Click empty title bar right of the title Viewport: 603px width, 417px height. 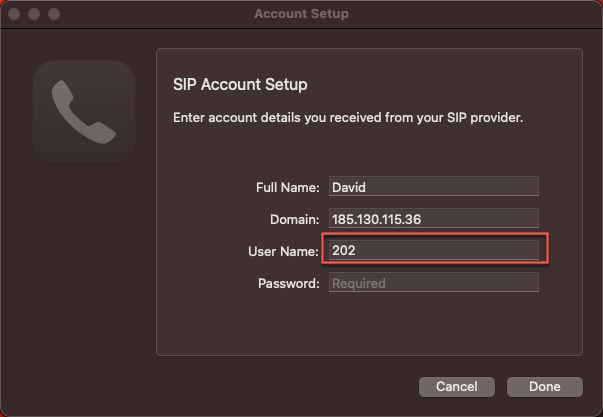coord(480,14)
